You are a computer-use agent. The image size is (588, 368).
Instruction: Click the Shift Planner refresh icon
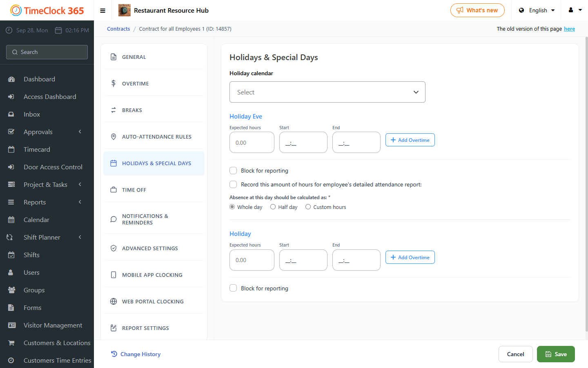click(x=10, y=238)
